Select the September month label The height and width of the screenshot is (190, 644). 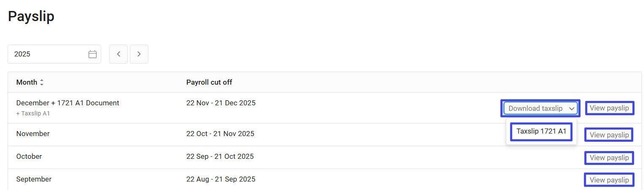click(34, 179)
